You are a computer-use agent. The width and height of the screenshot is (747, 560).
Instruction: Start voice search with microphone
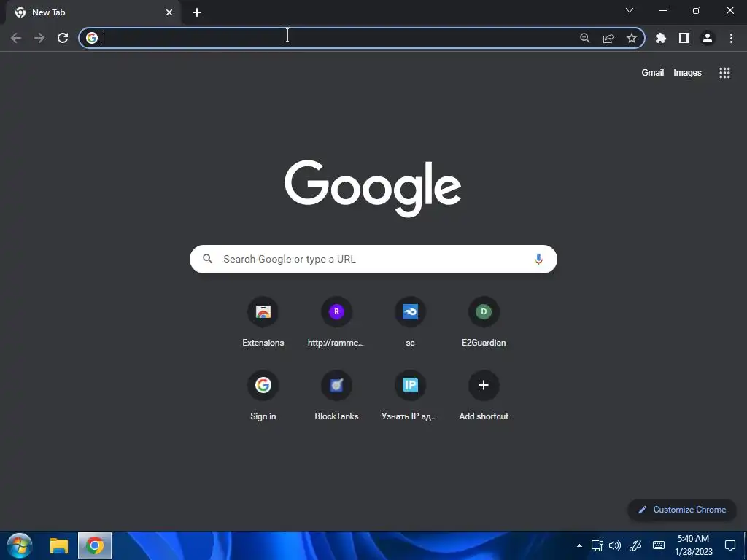click(539, 259)
